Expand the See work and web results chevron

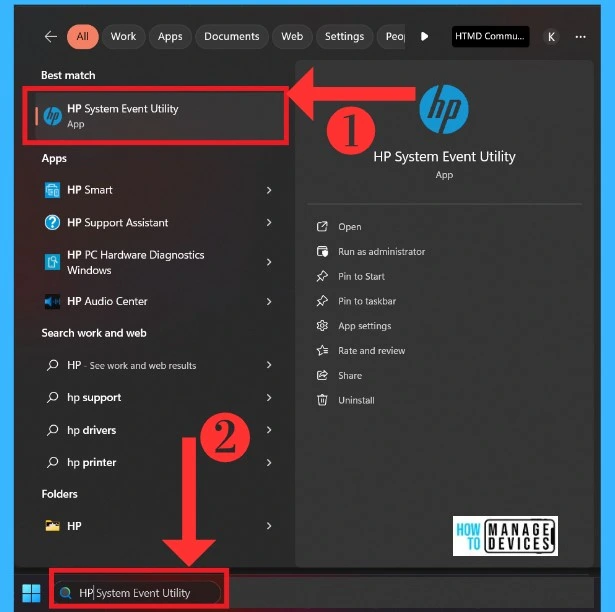tap(269, 365)
